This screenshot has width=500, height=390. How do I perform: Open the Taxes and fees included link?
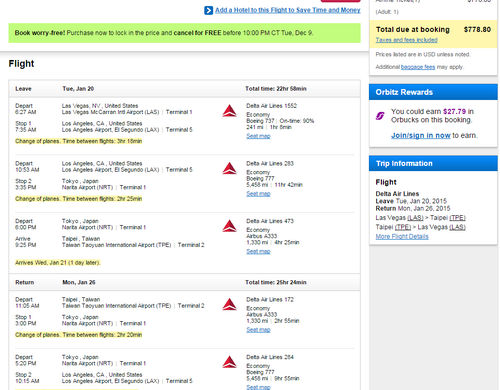tap(407, 40)
